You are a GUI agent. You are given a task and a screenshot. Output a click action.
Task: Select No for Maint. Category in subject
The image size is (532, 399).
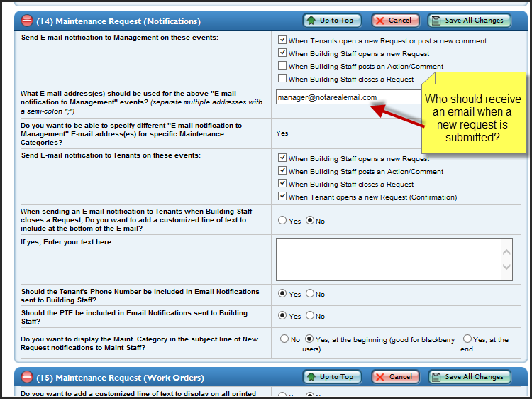(284, 339)
